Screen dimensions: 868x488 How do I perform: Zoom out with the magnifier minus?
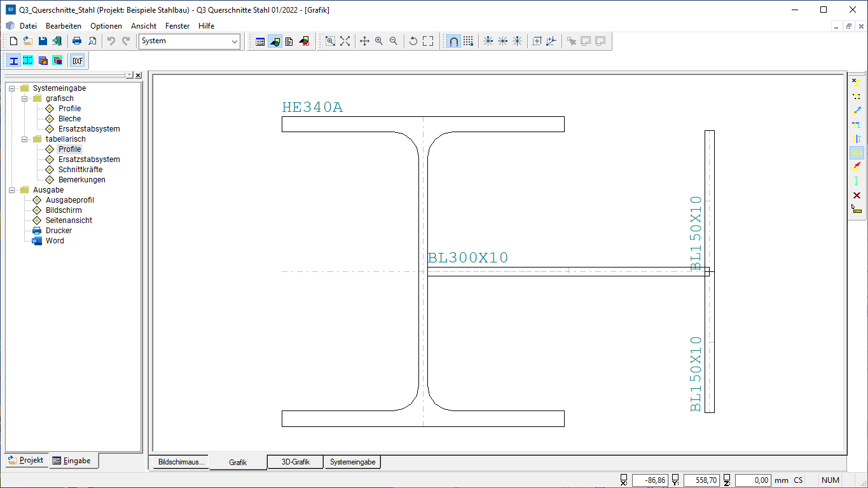tap(394, 41)
